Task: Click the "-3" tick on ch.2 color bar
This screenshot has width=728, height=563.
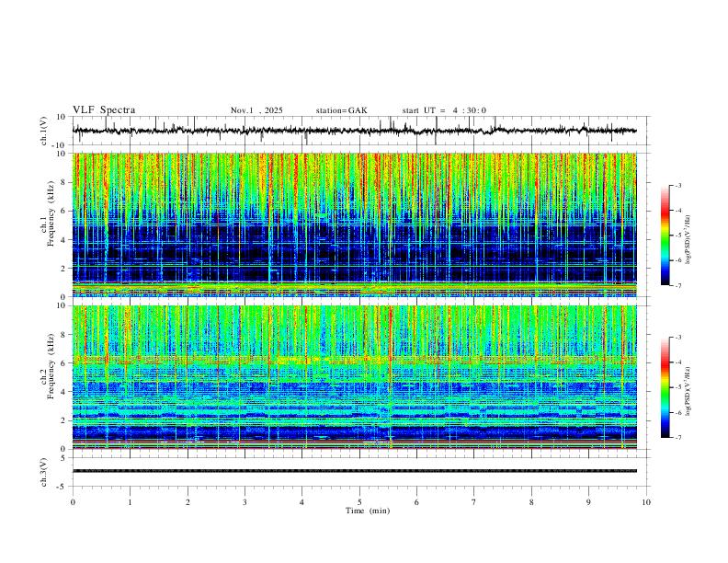Action: pyautogui.click(x=677, y=338)
